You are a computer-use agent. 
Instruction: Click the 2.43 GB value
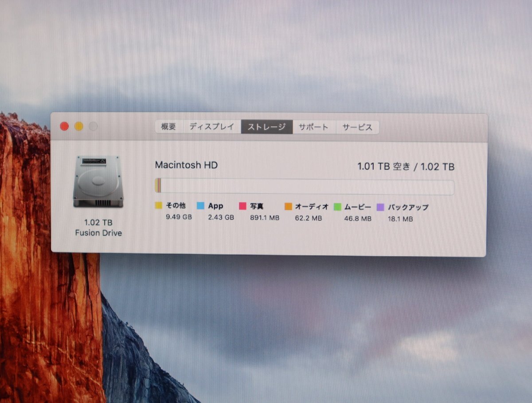tap(221, 217)
